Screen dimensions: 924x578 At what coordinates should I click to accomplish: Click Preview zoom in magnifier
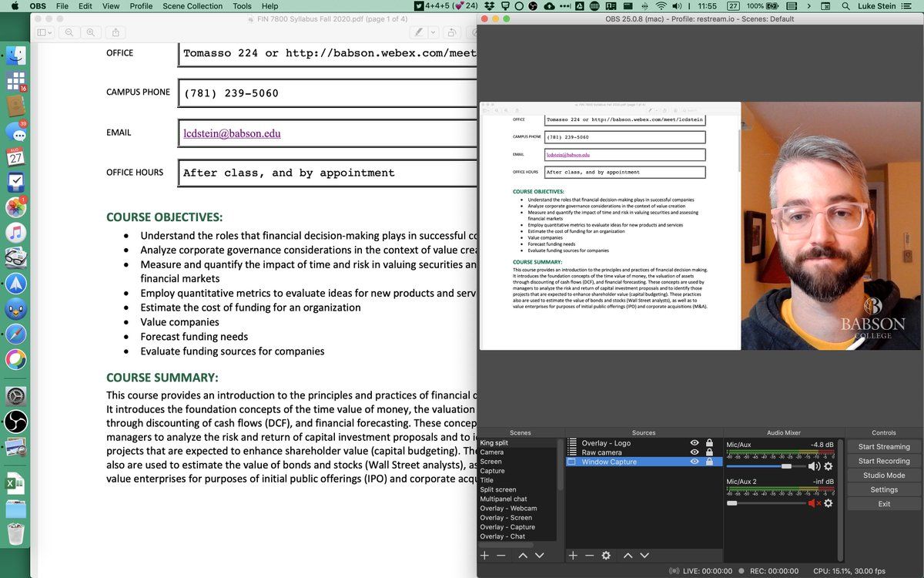[x=91, y=32]
